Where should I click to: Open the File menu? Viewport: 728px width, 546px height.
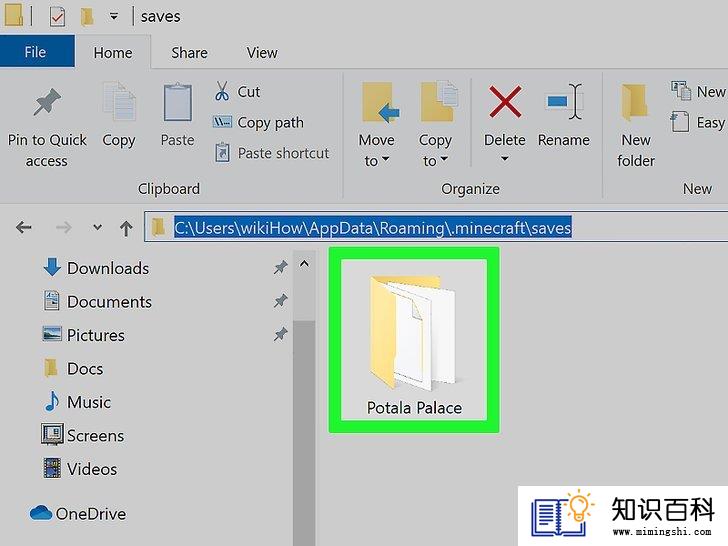(x=37, y=52)
